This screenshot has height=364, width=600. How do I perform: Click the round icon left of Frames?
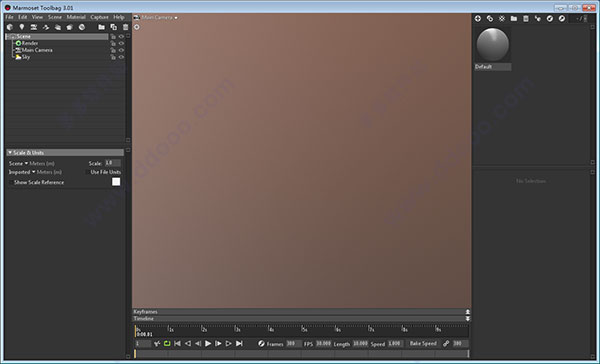(261, 344)
